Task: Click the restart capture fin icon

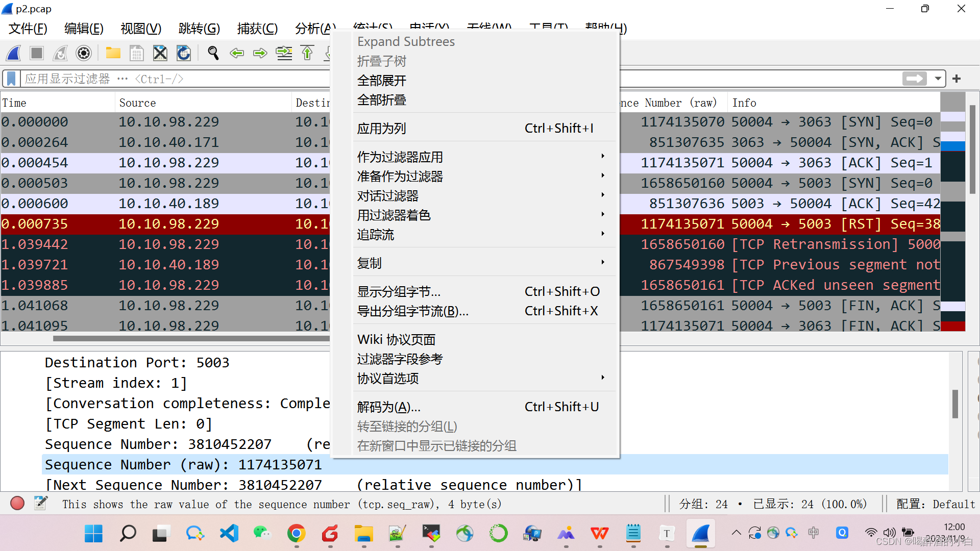Action: tap(60, 53)
